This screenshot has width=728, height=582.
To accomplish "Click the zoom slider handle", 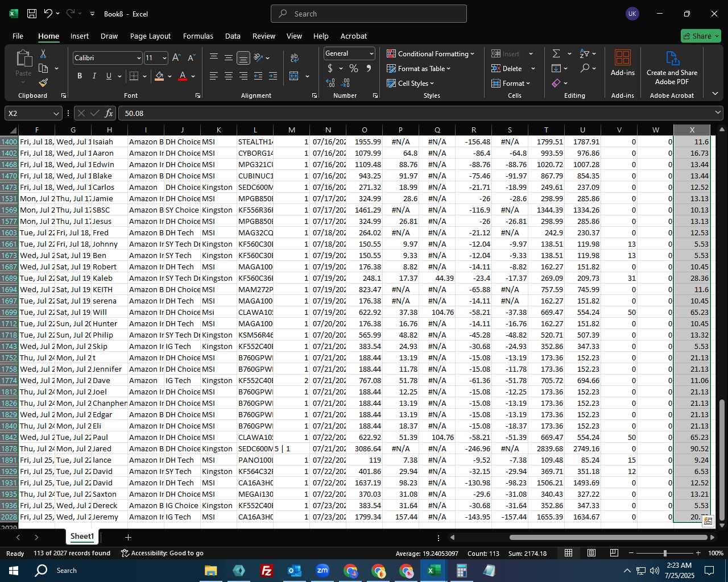I will click(665, 553).
